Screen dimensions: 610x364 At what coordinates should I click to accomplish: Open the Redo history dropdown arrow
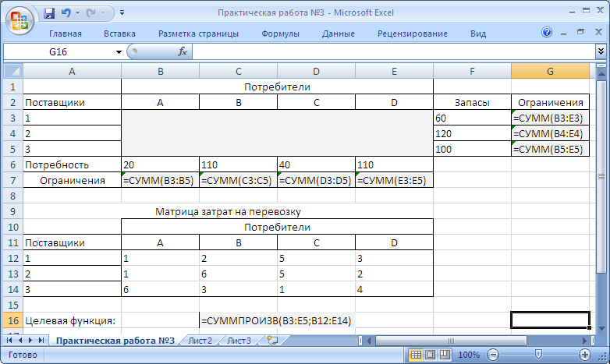103,13
